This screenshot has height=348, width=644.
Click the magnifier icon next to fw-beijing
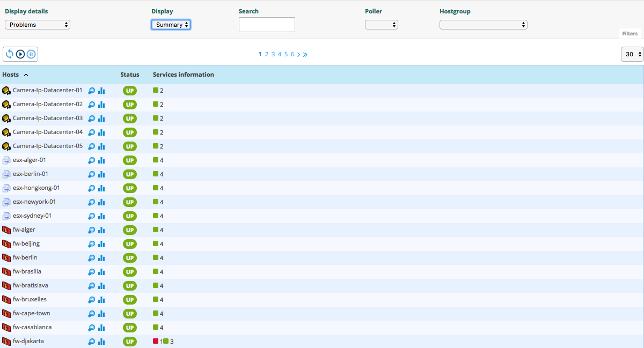92,244
